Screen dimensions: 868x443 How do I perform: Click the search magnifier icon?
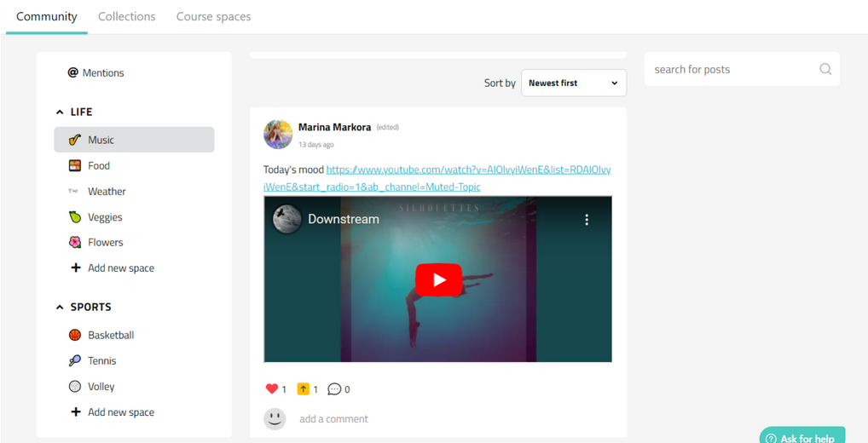coord(825,69)
